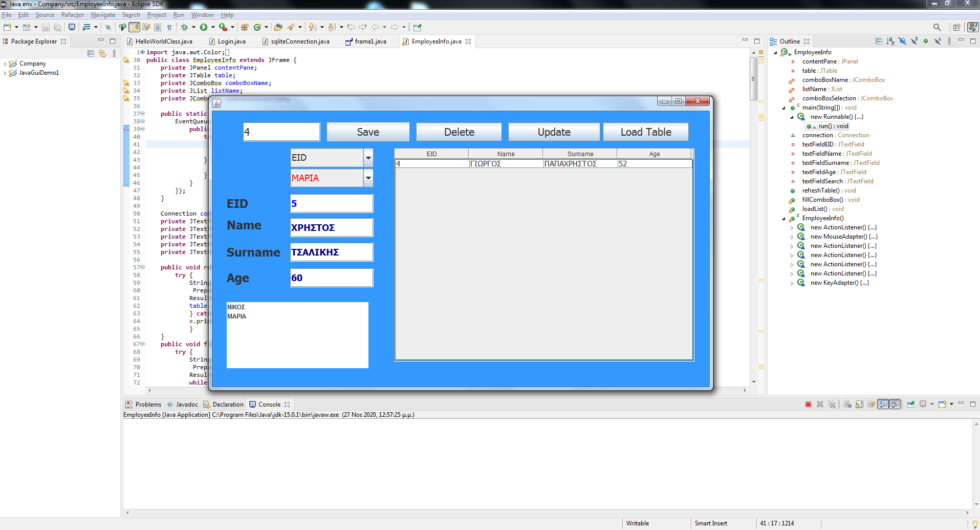Click the New Java Package icon
This screenshot has width=980, height=530.
pos(245,27)
